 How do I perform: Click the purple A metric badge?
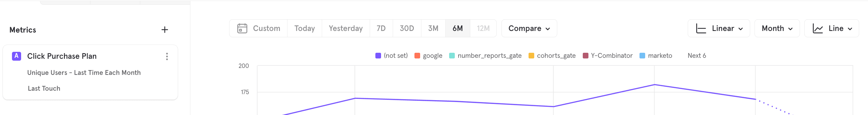[x=16, y=56]
